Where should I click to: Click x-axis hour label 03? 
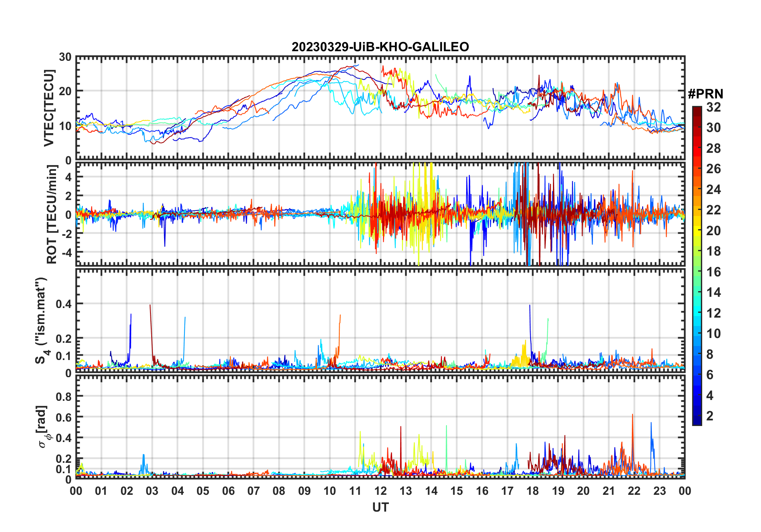click(x=152, y=491)
